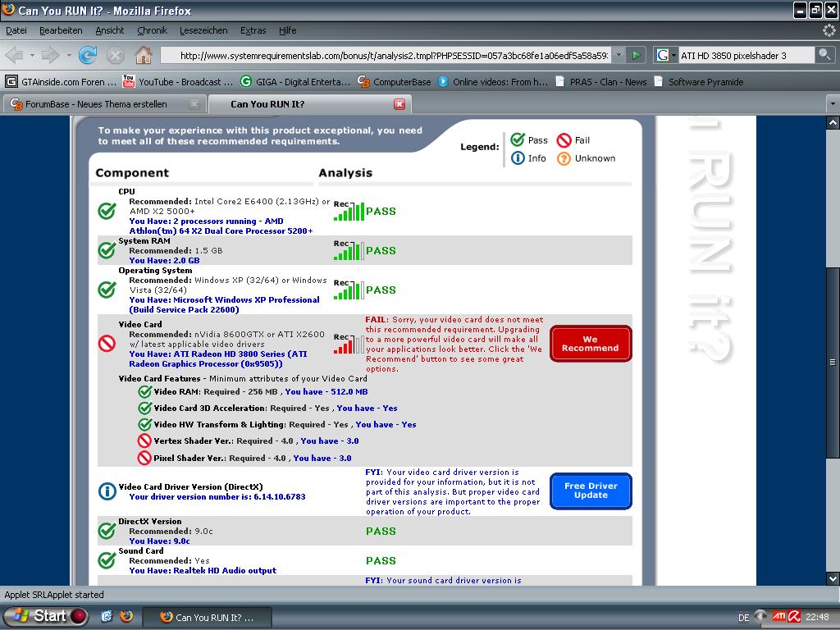Open the Ansicht menu
This screenshot has height=630, width=840.
pos(109,30)
